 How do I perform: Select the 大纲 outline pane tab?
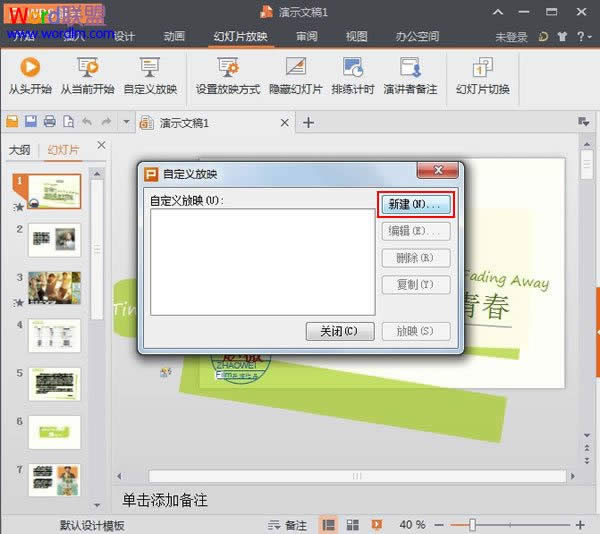[20, 150]
